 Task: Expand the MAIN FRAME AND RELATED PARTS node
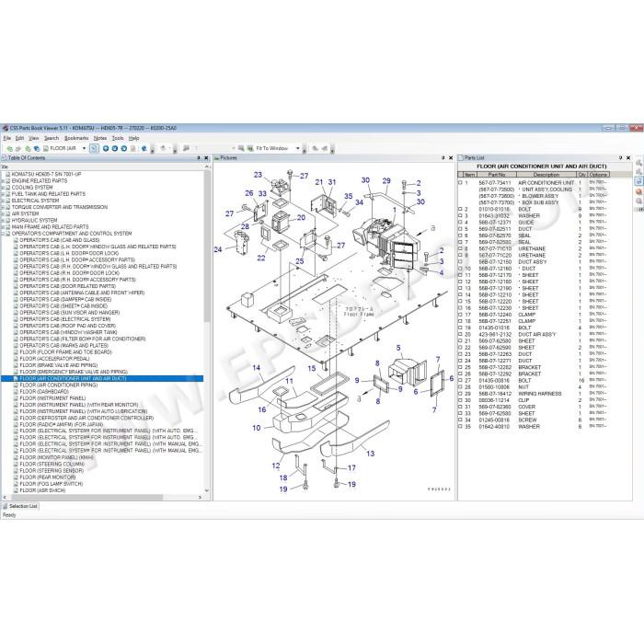(x=4, y=227)
